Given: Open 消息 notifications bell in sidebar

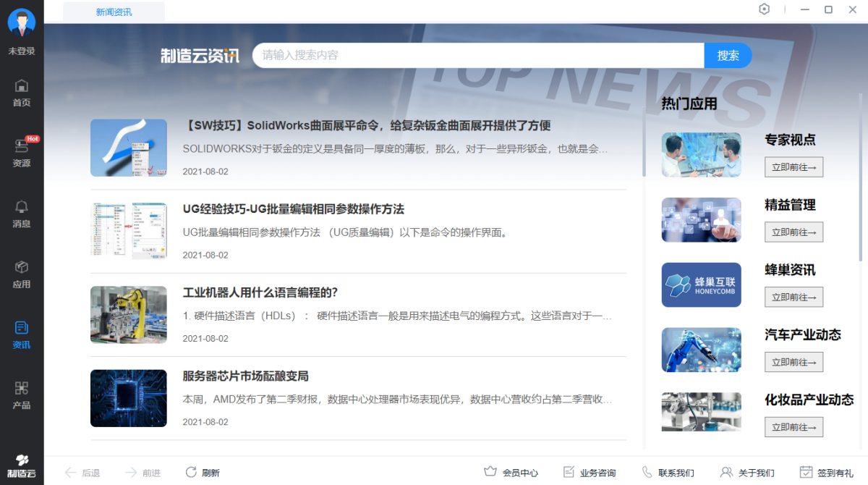Looking at the screenshot, I should tap(22, 214).
